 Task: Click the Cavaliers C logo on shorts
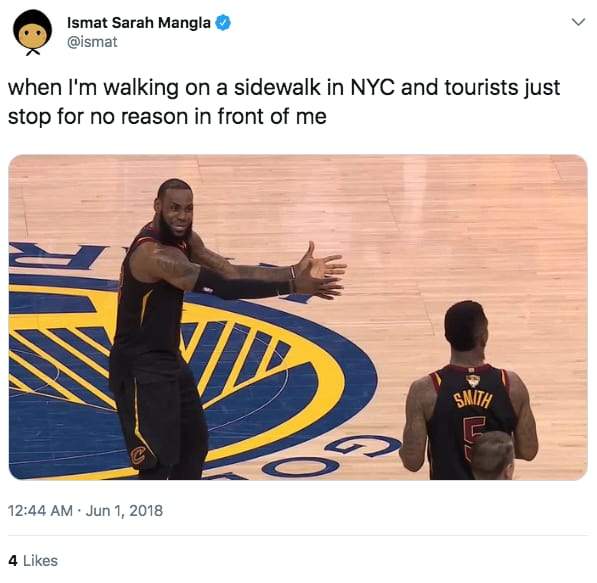click(138, 456)
